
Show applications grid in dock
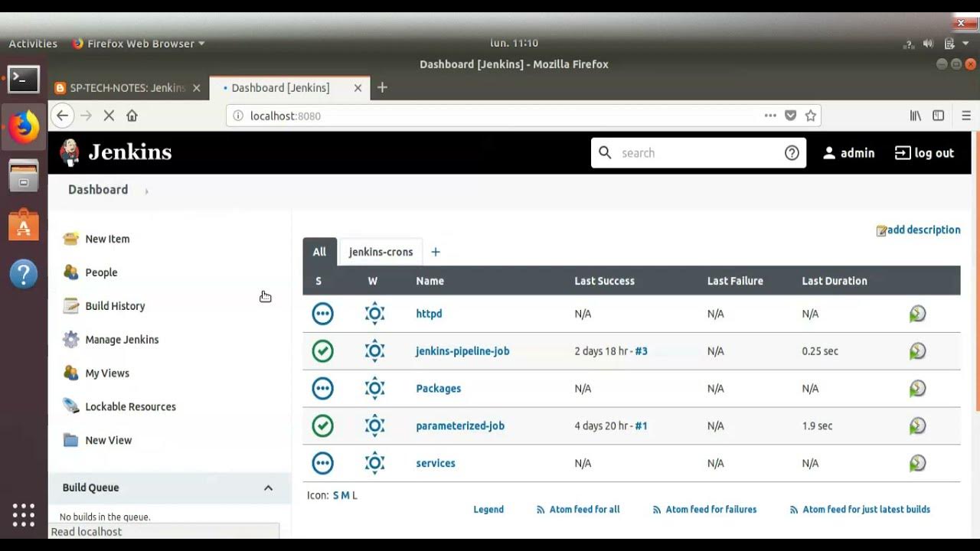point(24,514)
